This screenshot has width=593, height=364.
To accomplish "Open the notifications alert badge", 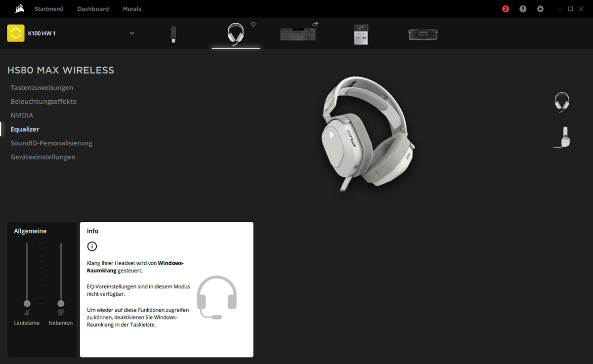I will (506, 9).
